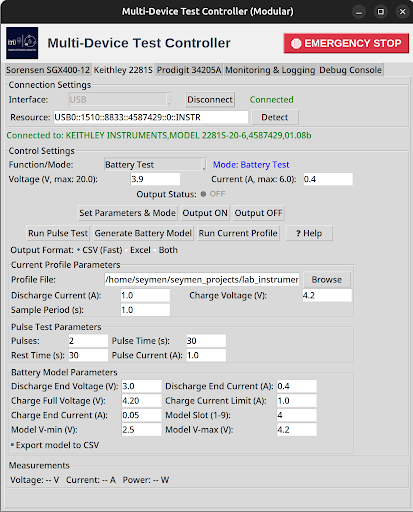413x512 pixels.
Task: Switch to the Sorensen SGX400-12 tab
Action: [48, 70]
